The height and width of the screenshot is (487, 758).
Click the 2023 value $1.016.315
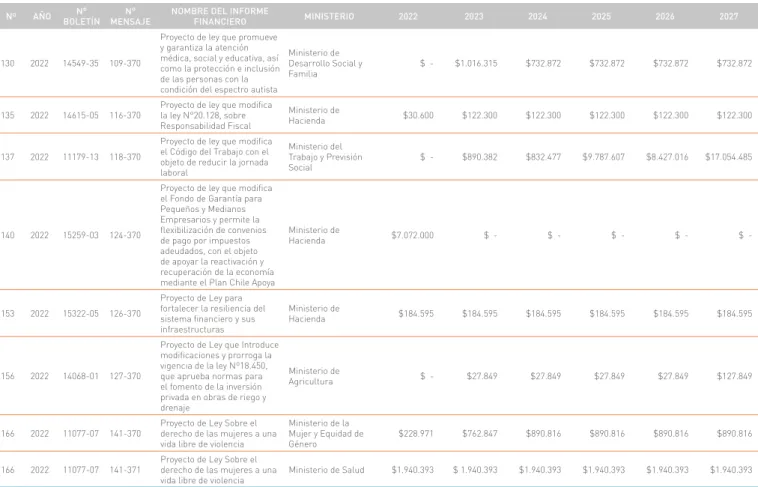pos(476,63)
